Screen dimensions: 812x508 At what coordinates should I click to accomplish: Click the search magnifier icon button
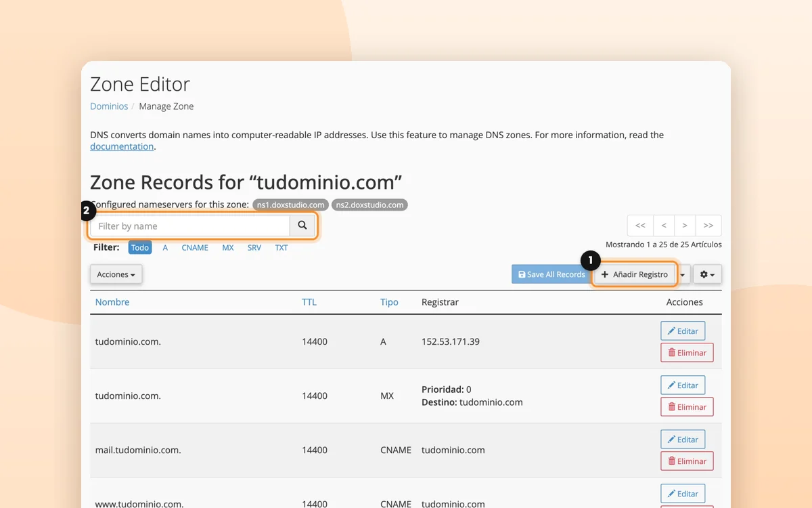(302, 226)
